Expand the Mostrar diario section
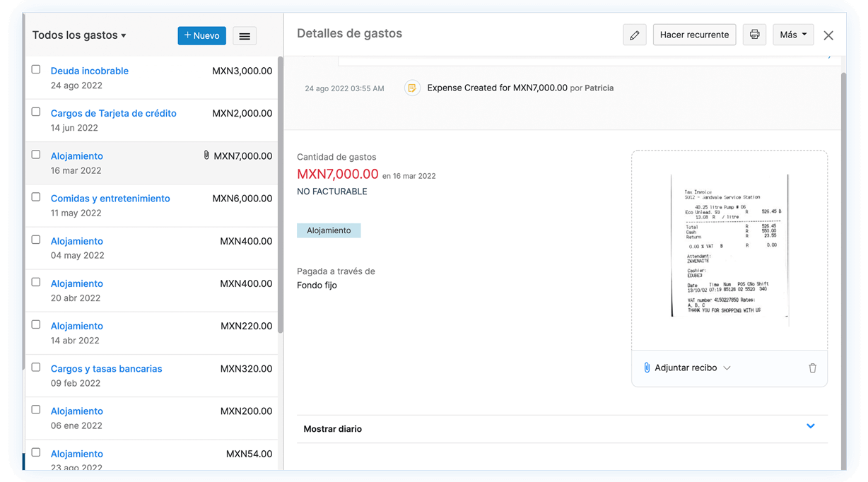This screenshot has width=868, height=482. [810, 426]
